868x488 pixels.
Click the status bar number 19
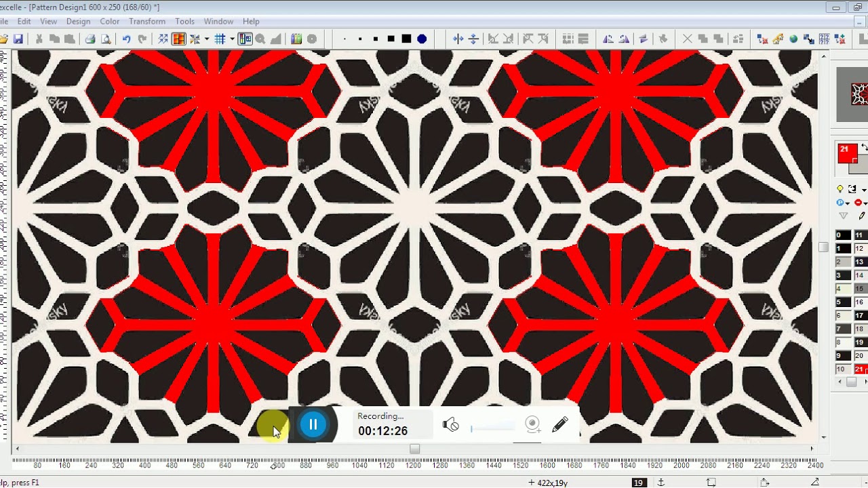(x=639, y=483)
